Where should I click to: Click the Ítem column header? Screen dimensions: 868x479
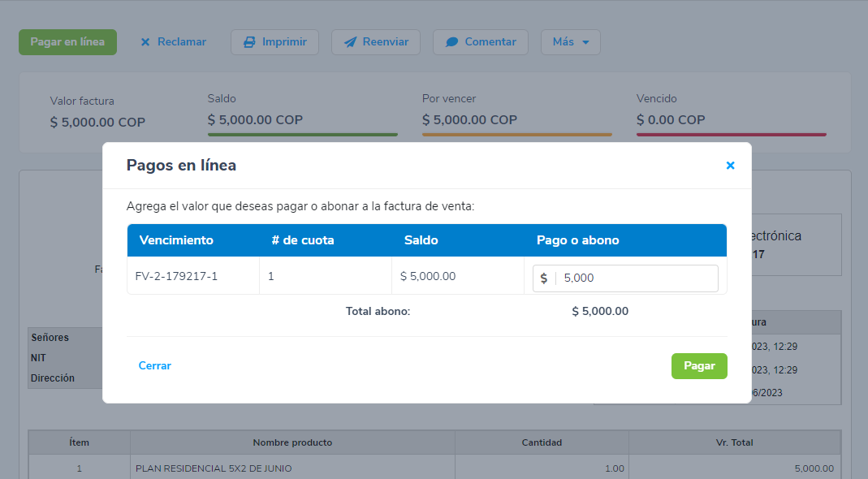coord(79,442)
